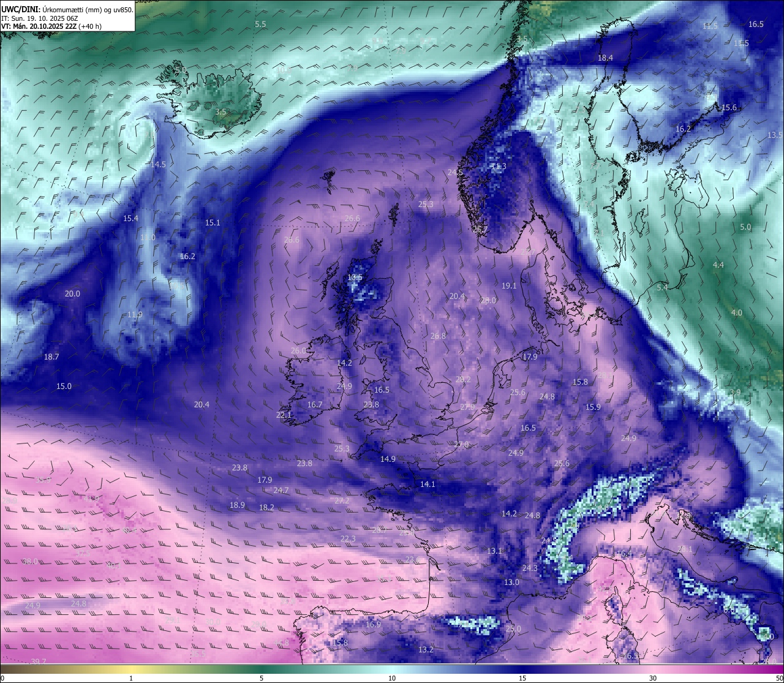Click the 28.0 value in North Sea
Screen dimensions: 784x683
pyautogui.click(x=488, y=300)
